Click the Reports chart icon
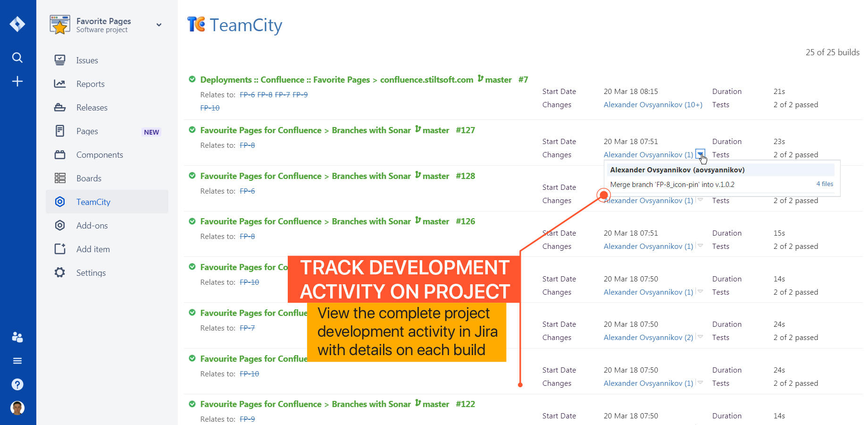868x425 pixels. pos(60,84)
